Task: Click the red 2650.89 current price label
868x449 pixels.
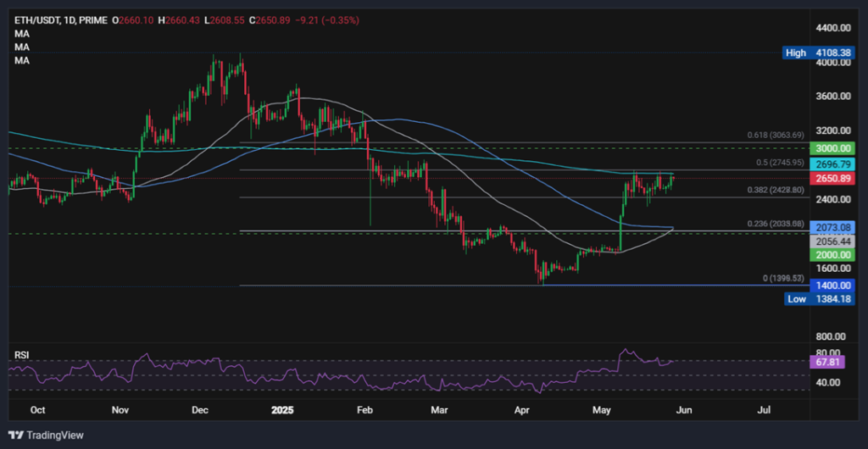Action: (832, 178)
